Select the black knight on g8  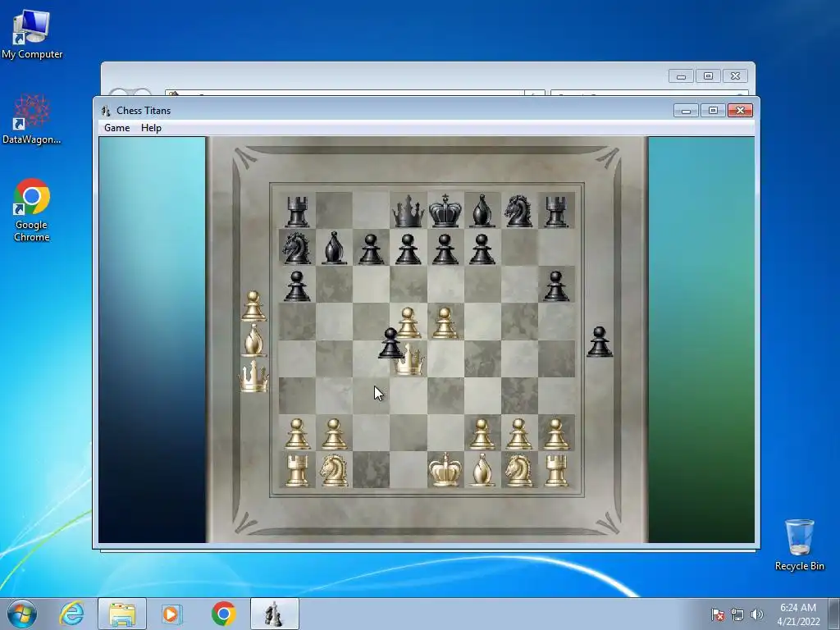pyautogui.click(x=518, y=211)
